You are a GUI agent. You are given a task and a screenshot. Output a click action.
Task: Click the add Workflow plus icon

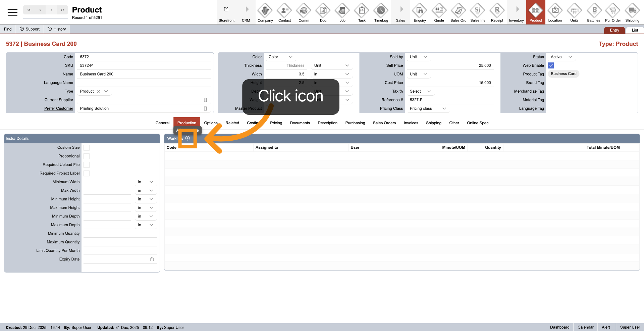(x=187, y=138)
